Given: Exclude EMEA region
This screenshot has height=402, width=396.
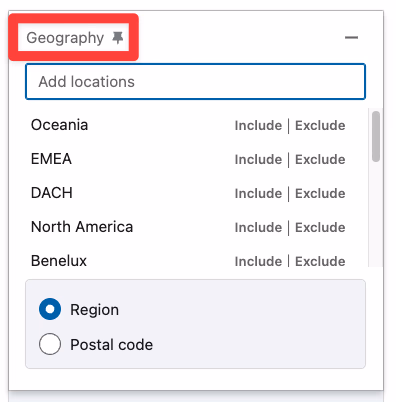Looking at the screenshot, I should pyautogui.click(x=320, y=160).
